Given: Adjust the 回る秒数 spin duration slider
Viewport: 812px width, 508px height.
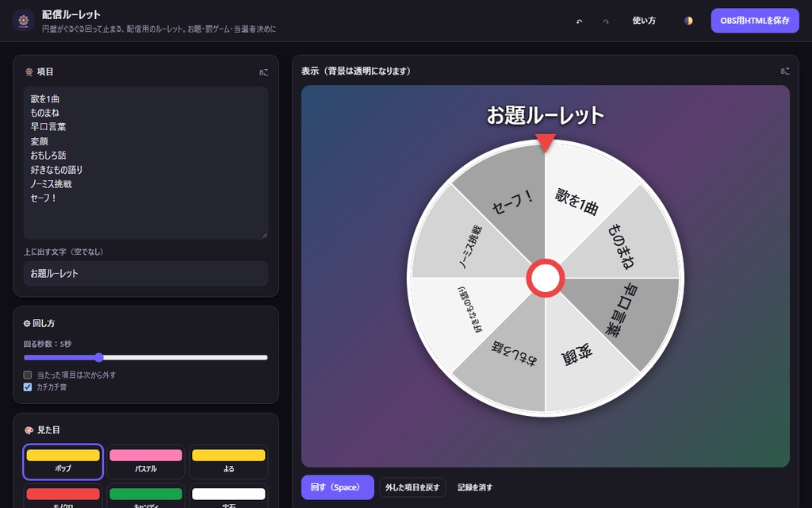Looking at the screenshot, I should [146, 357].
